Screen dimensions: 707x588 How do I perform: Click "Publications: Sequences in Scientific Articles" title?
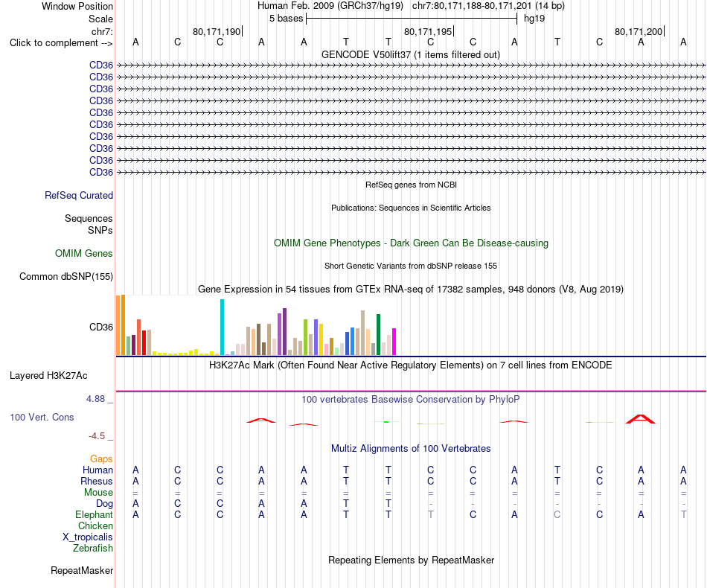click(411, 208)
